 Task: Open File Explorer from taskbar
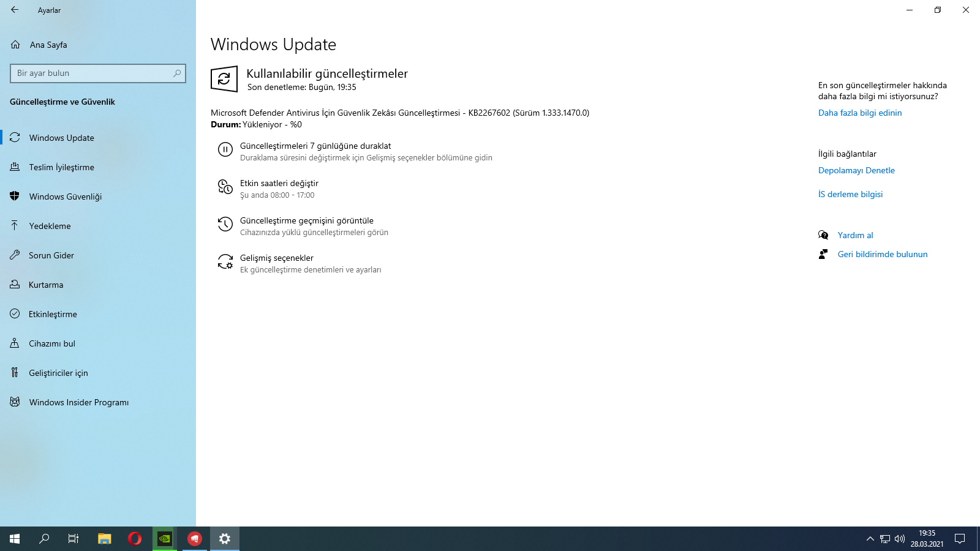tap(105, 539)
